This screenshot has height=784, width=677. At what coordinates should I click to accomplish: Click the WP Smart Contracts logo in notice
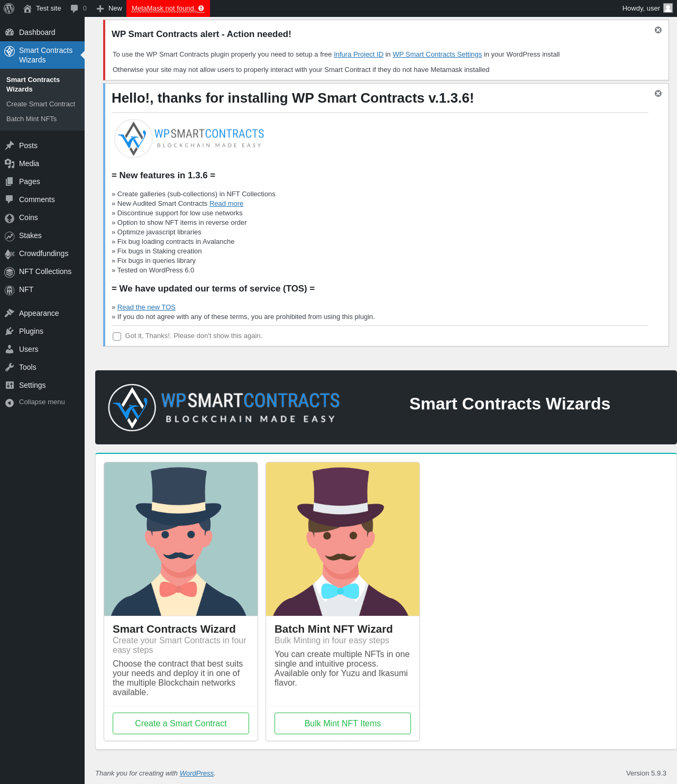click(189, 139)
